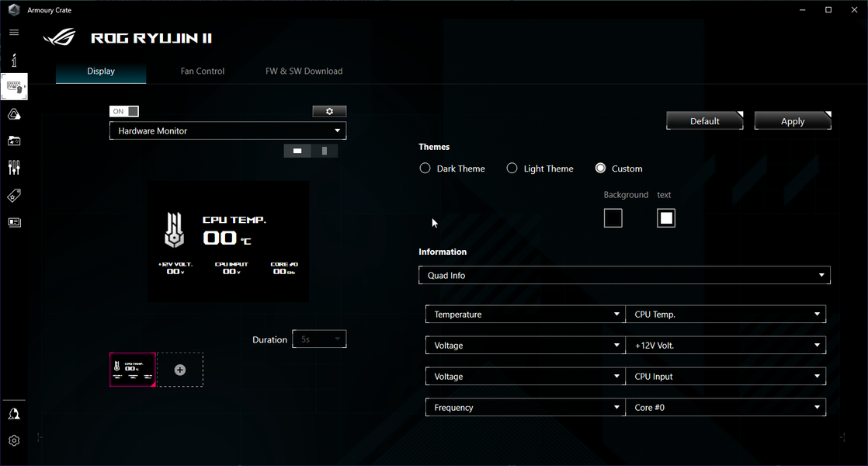This screenshot has height=466, width=868.
Task: Select Custom theme radio button
Action: point(600,169)
